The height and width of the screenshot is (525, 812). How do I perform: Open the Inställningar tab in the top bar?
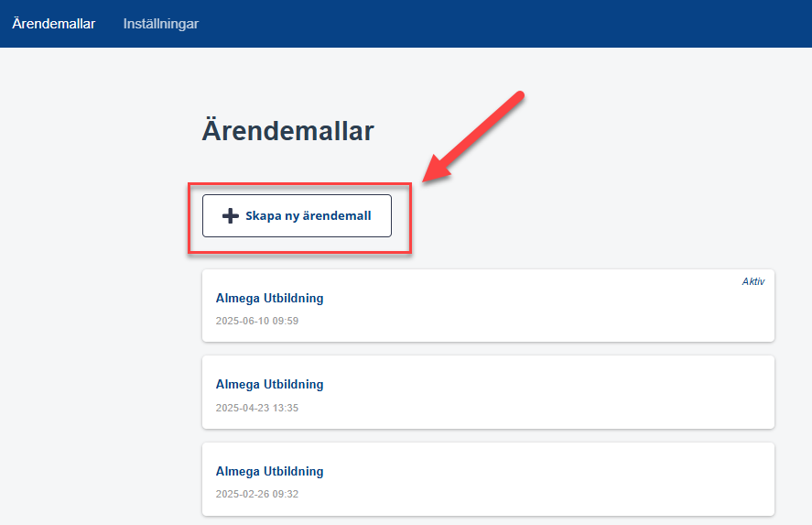point(160,24)
